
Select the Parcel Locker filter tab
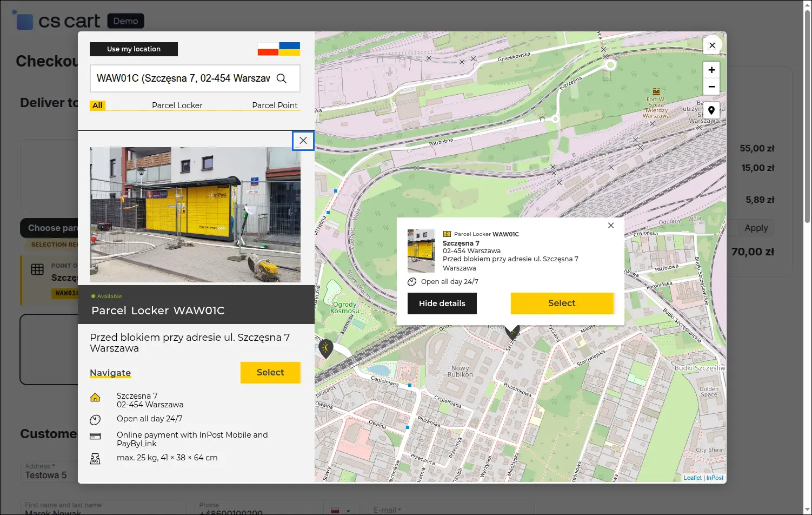[x=177, y=105]
